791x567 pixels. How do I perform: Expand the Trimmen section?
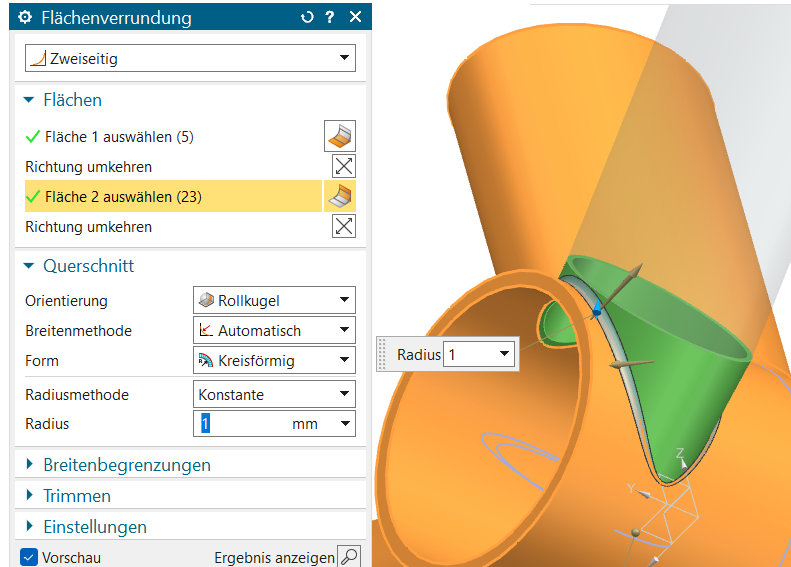pos(29,495)
